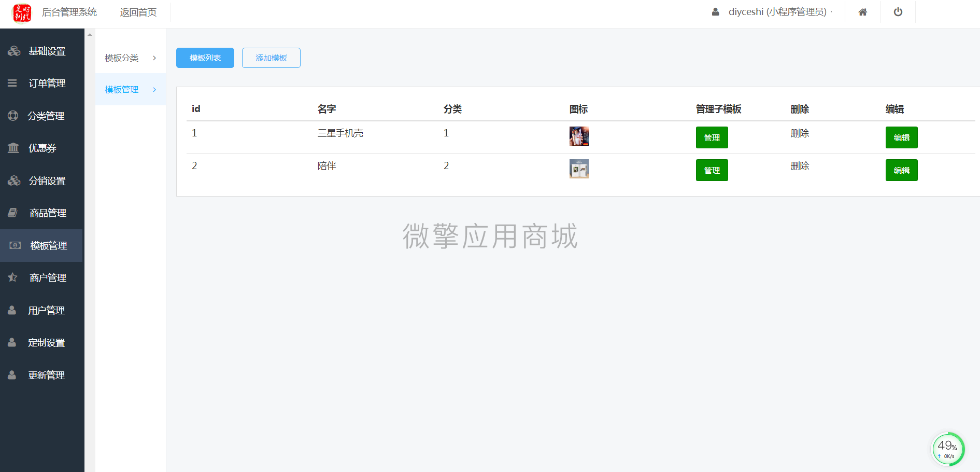
Task: Click the 优惠券 bank icon
Action: (x=13, y=148)
